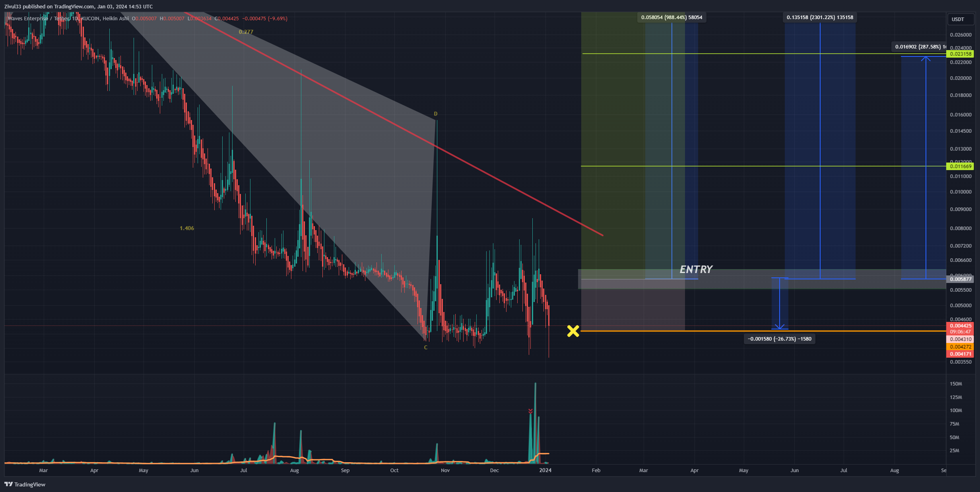This screenshot has width=980, height=492.
Task: Click the Dec time axis label
Action: tap(494, 471)
